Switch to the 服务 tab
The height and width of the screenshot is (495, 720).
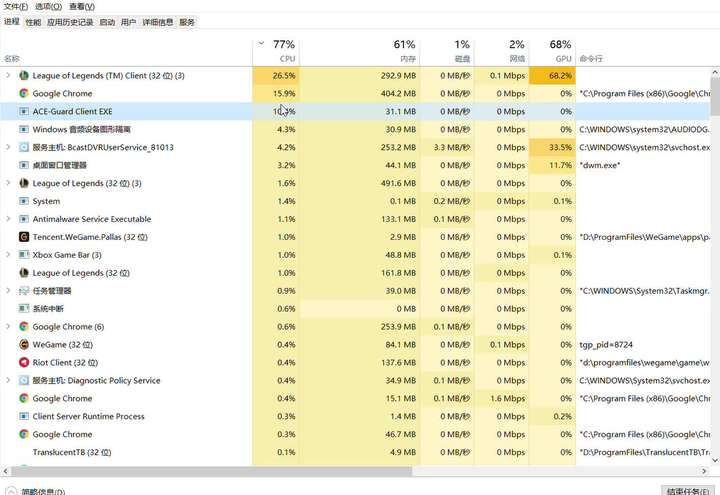[187, 22]
